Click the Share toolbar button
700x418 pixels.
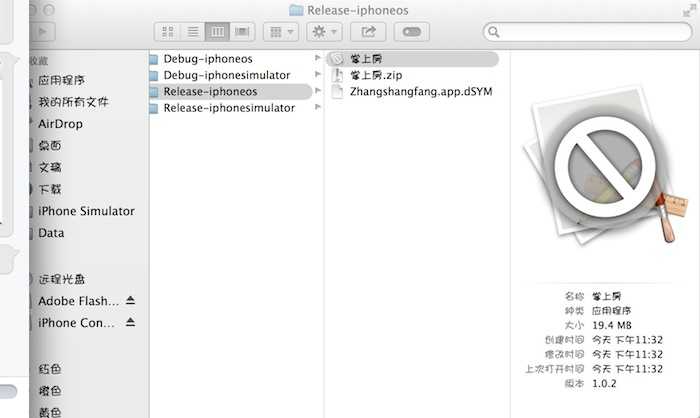pyautogui.click(x=368, y=32)
